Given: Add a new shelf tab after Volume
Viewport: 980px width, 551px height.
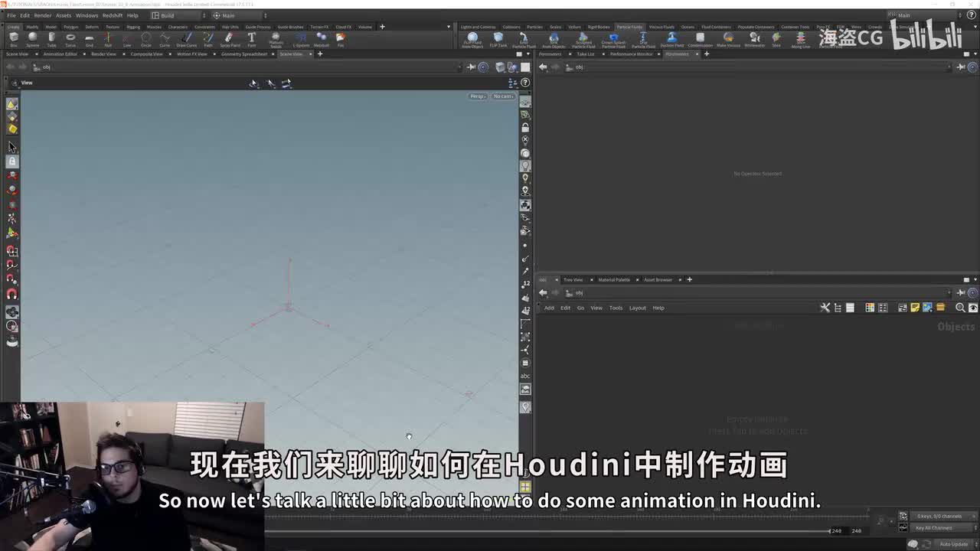Looking at the screenshot, I should click(x=382, y=27).
